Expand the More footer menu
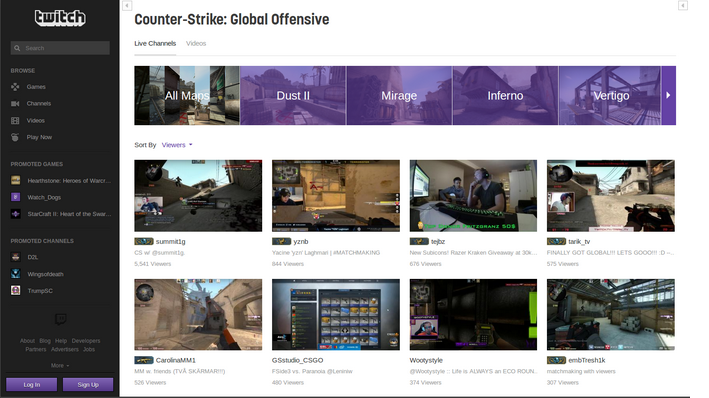The height and width of the screenshot is (398, 709). pos(60,365)
